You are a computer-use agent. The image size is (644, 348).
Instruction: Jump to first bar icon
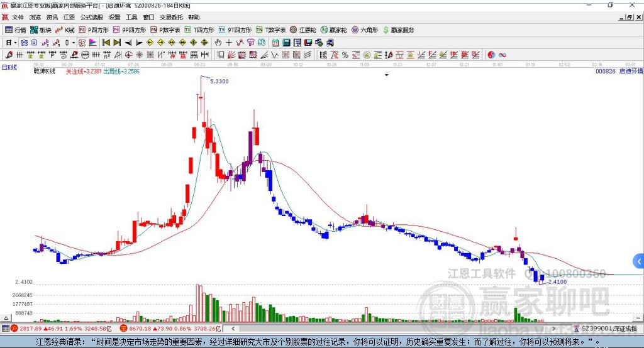pos(106,43)
